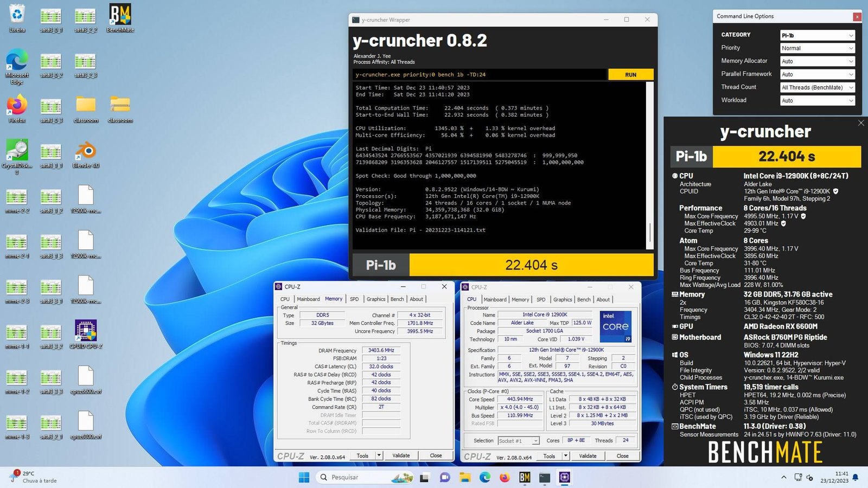
Task: Open Mainboard tab in right CPU-Z window
Action: pyautogui.click(x=495, y=299)
